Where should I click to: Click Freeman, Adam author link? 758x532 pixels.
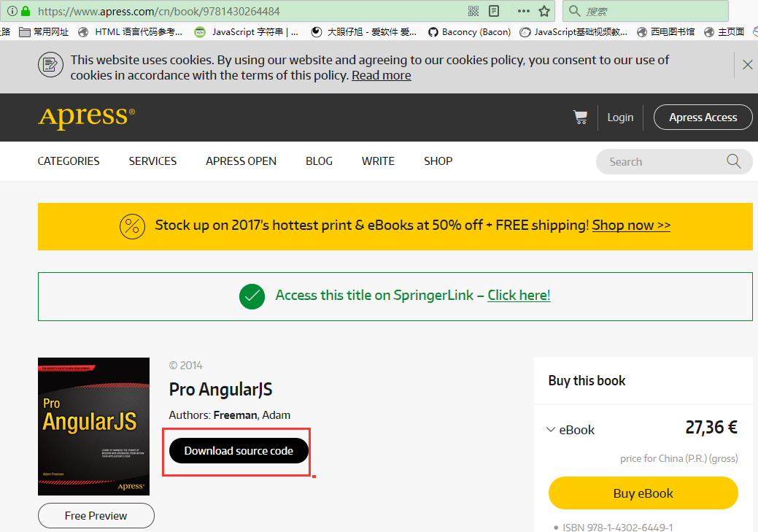click(252, 415)
